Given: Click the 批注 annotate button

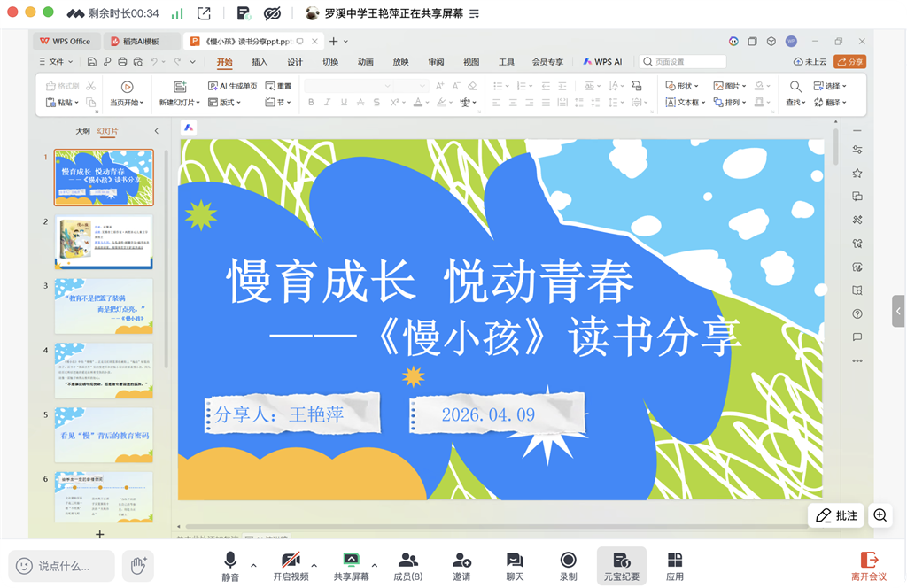Looking at the screenshot, I should pos(836,515).
